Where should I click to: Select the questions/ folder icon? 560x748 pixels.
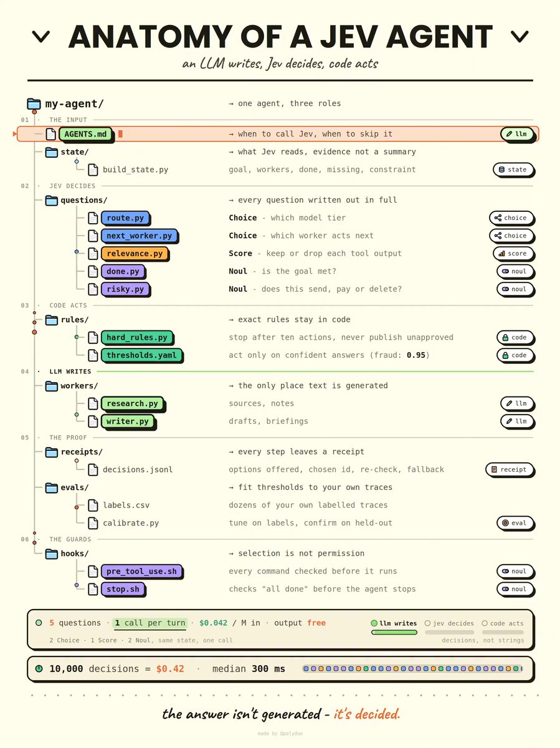coord(51,200)
